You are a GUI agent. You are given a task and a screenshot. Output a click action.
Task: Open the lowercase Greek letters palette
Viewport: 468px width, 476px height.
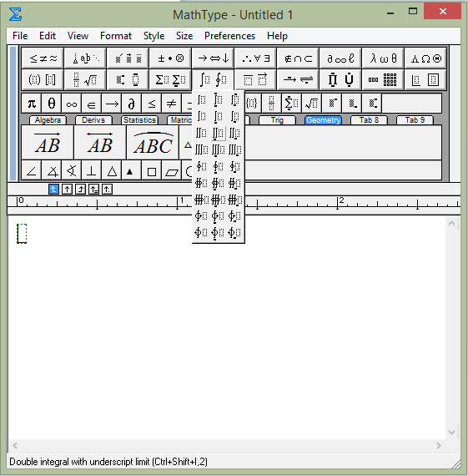(382, 58)
